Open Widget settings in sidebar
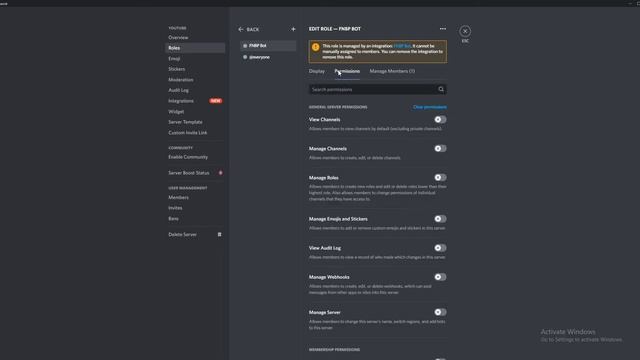Screen dimensions: 640x360 (x=195, y=111)
